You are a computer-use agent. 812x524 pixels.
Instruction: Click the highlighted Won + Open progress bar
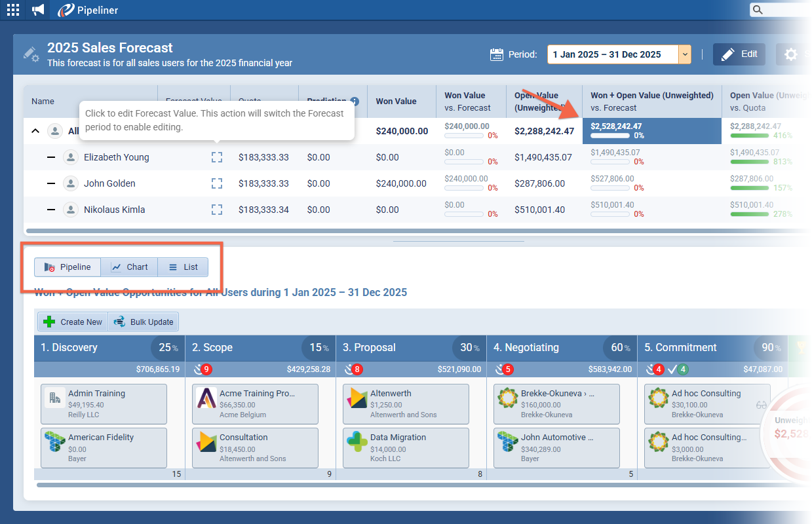[x=610, y=136]
